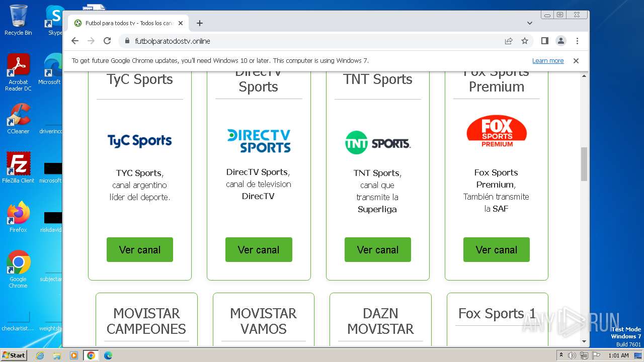Click Ver canal under TNT Sports
The height and width of the screenshot is (362, 644).
(x=378, y=249)
